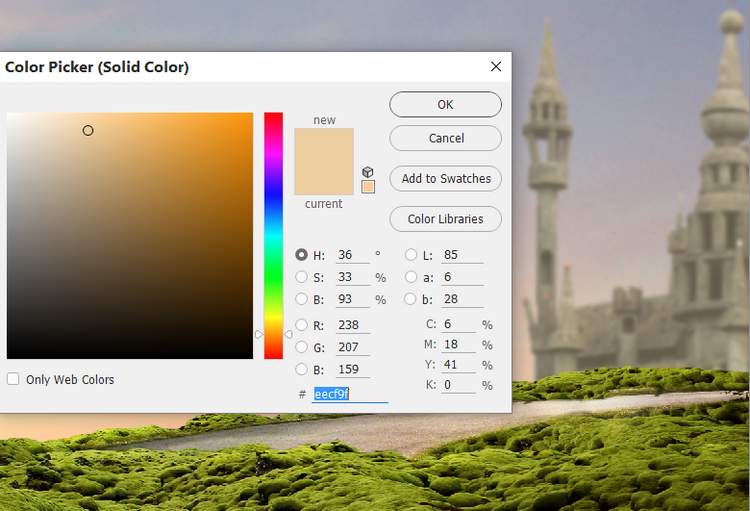Select the Lab 'a' radio button
The image size is (750, 511).
(x=411, y=277)
